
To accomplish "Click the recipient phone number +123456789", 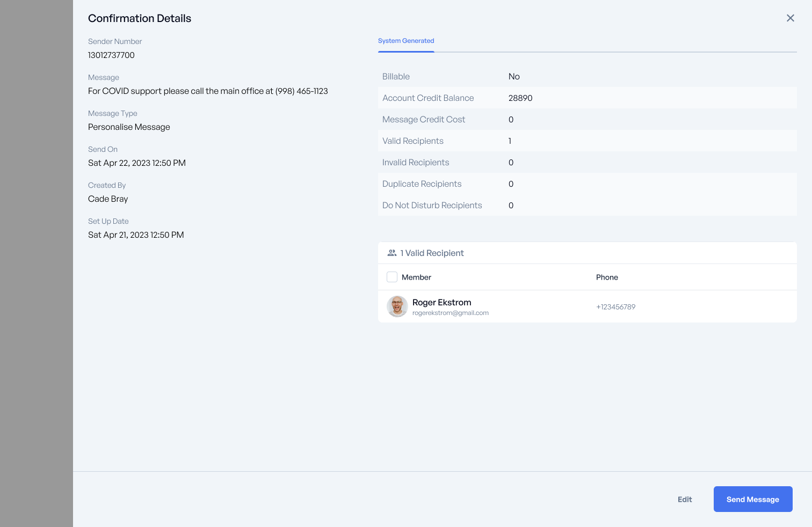I will click(x=615, y=307).
